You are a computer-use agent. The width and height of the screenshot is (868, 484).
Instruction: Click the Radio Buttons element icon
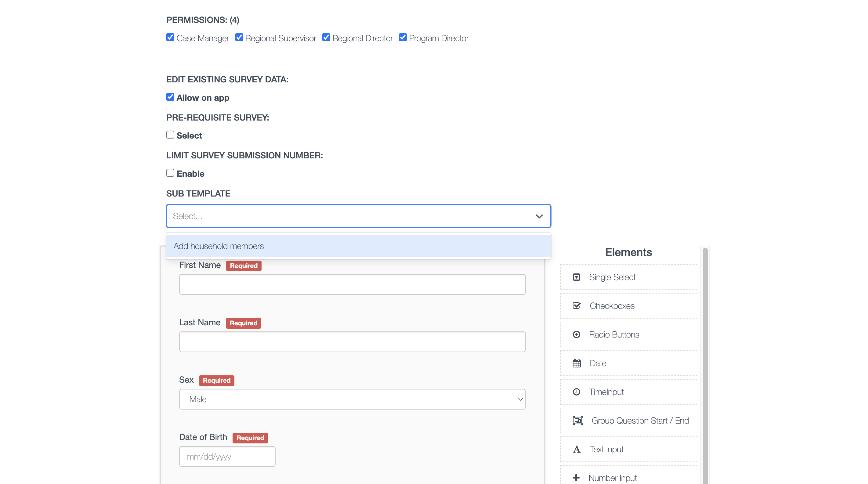point(576,334)
